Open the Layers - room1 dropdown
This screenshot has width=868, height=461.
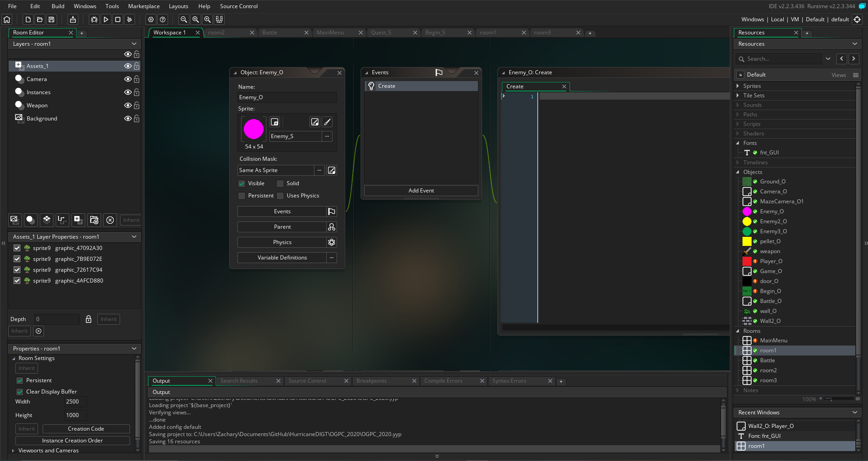click(134, 44)
